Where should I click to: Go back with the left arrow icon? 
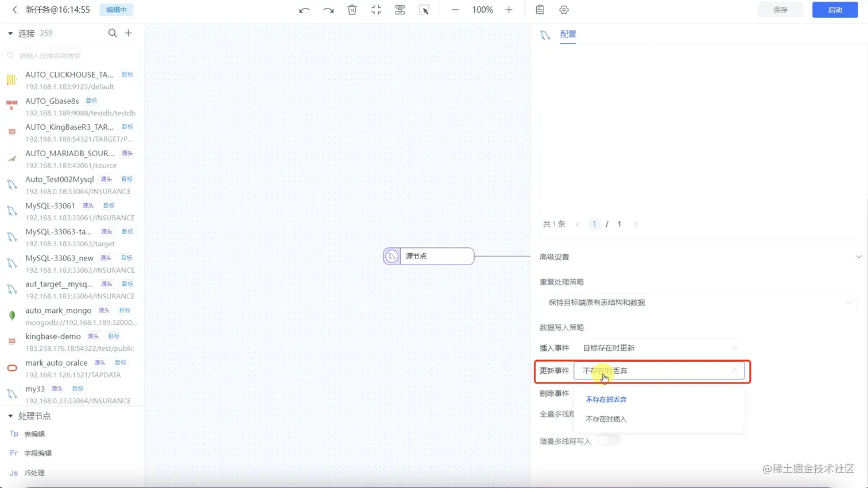(14, 10)
